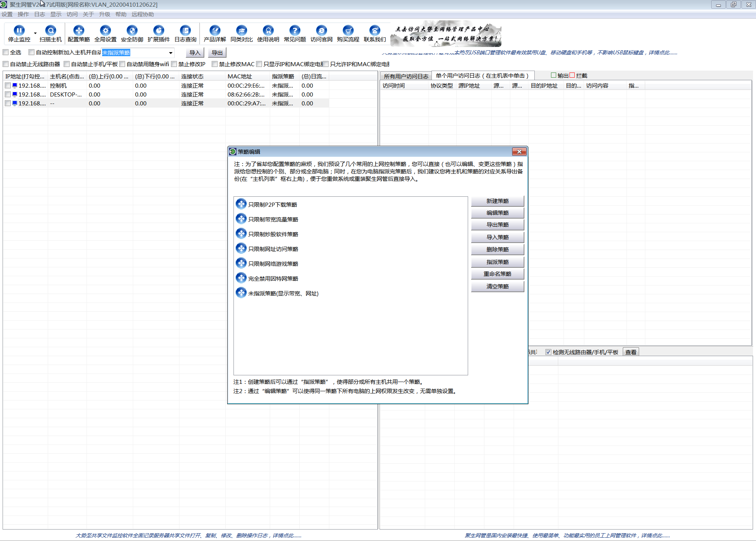Image resolution: width=756 pixels, height=541 pixels.
Task: Expand the 未指派策略 dropdown list
Action: point(171,53)
